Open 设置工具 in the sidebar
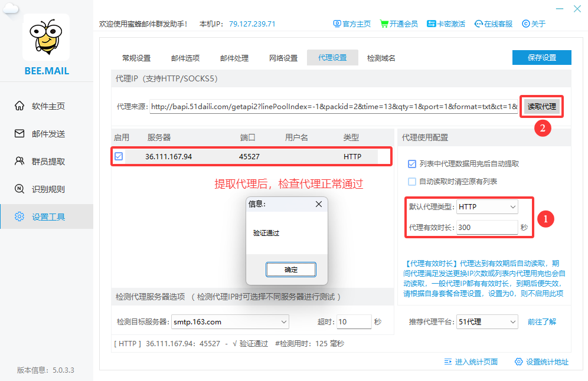The image size is (588, 381). (47, 216)
